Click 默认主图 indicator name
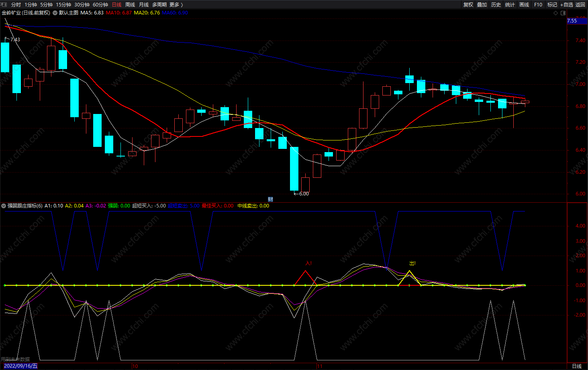 coord(69,13)
